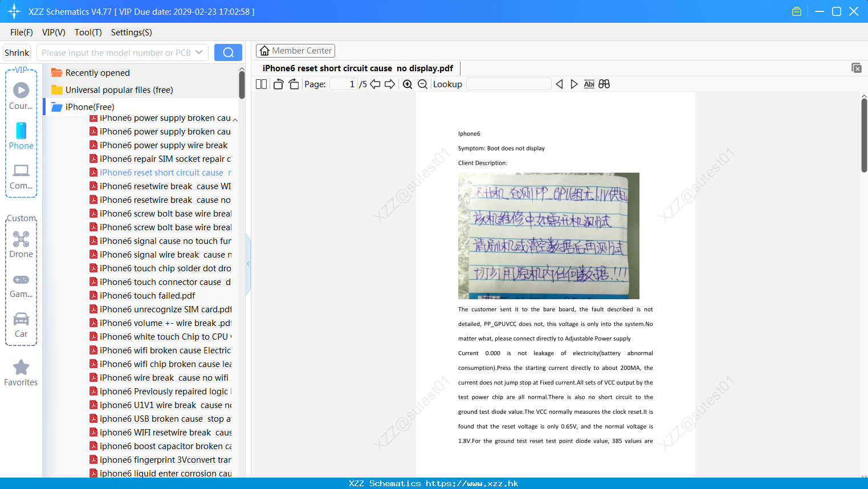
Task: Go to previous PDF page
Action: tap(375, 84)
